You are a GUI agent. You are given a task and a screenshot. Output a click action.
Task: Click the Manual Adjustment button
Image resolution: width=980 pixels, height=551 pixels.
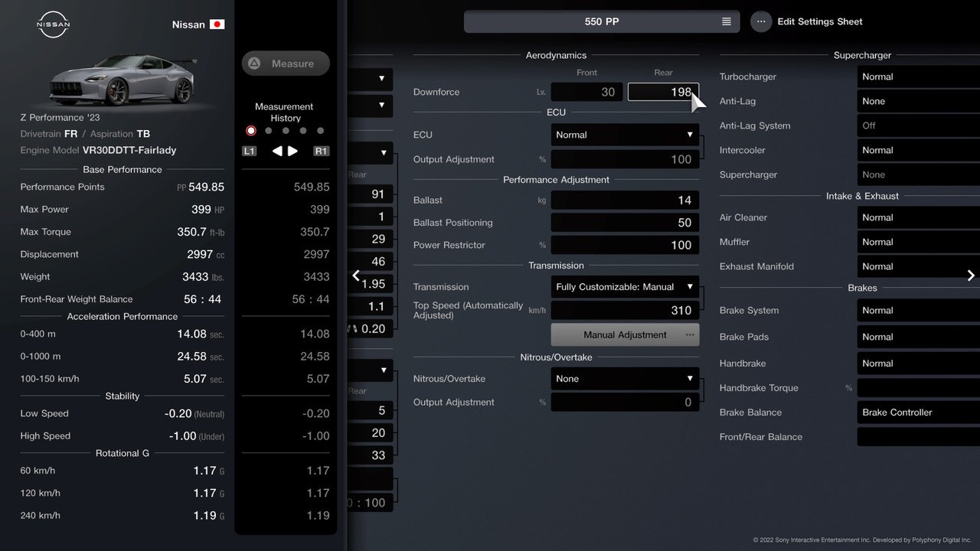[625, 334]
